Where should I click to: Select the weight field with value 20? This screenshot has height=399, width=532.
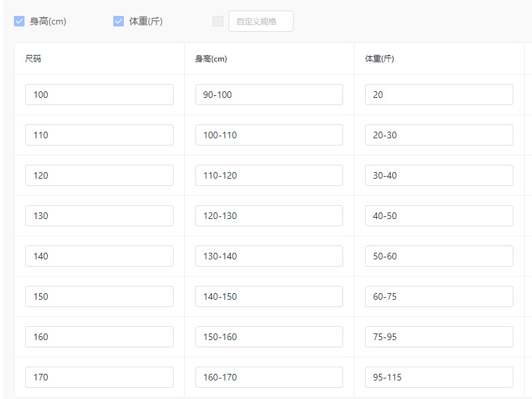click(439, 95)
